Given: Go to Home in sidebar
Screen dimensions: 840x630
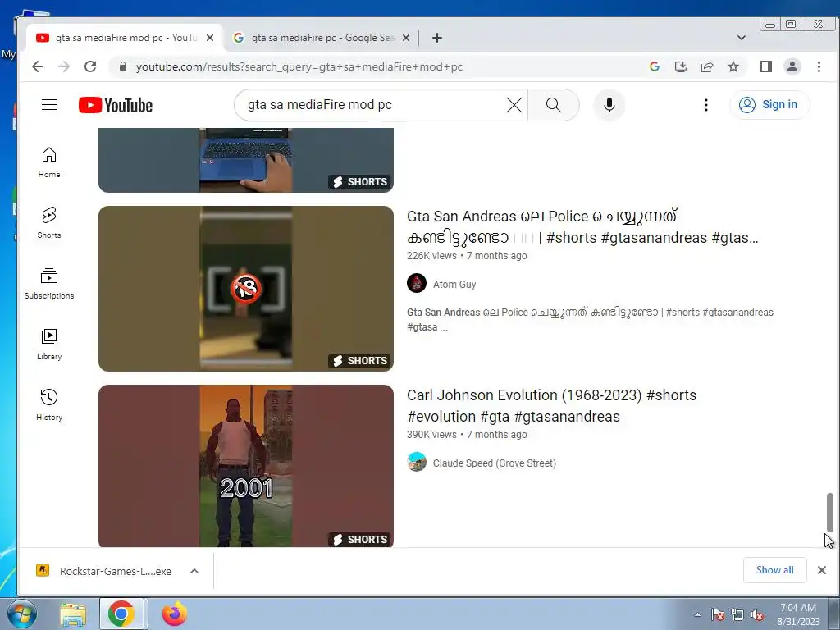Looking at the screenshot, I should pos(48,162).
